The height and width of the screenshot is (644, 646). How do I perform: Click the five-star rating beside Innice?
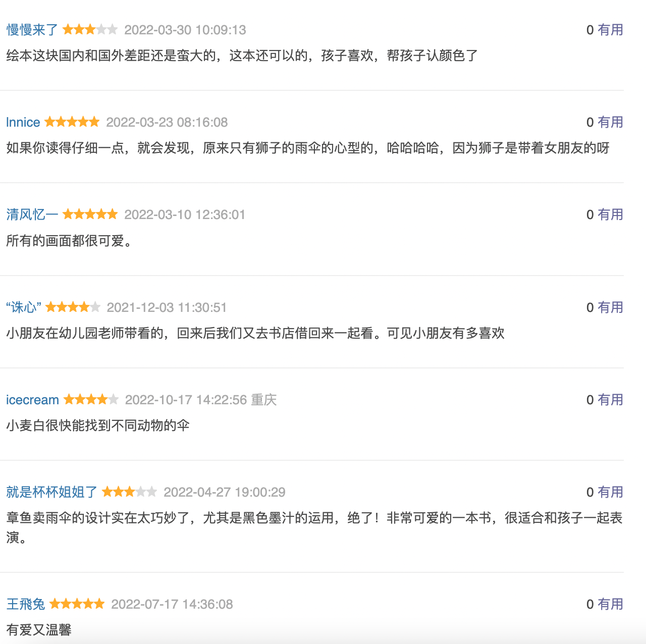pyautogui.click(x=72, y=122)
